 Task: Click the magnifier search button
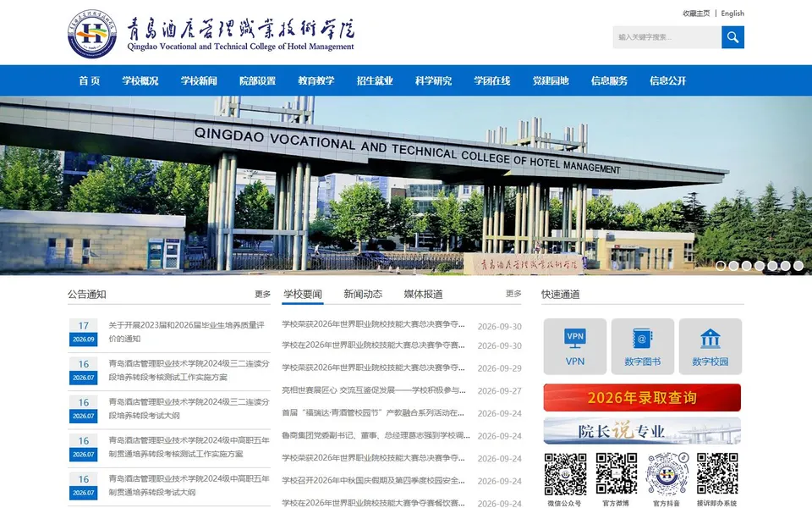732,37
